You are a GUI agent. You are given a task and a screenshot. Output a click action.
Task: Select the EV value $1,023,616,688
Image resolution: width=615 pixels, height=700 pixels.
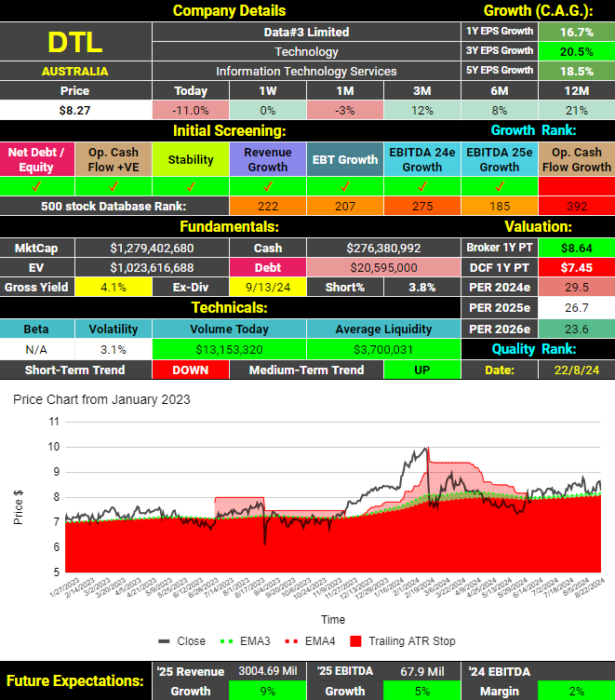(153, 268)
